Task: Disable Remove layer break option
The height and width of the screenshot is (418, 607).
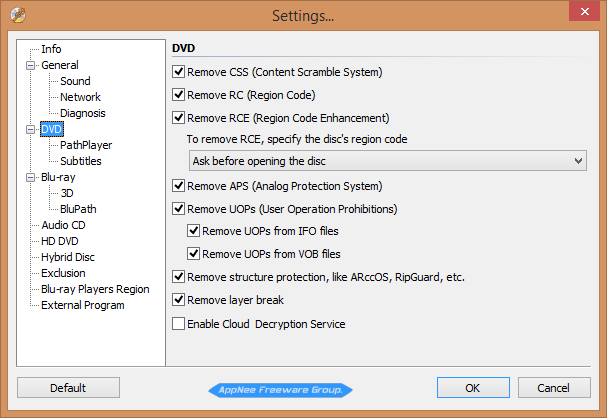Action: 178,300
